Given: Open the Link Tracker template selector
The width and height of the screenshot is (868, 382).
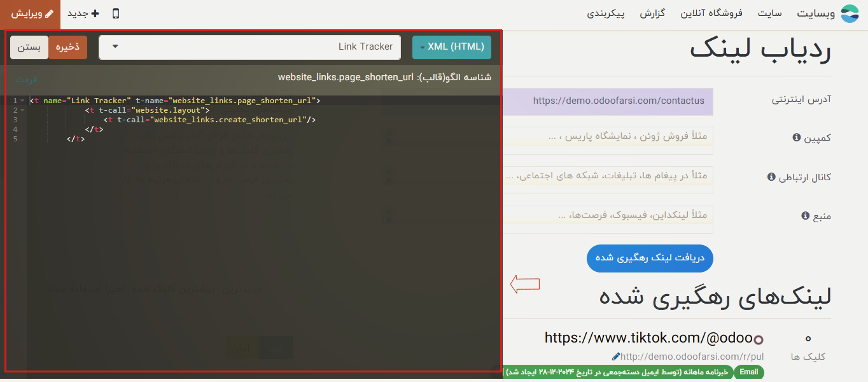Looking at the screenshot, I should 250,47.
